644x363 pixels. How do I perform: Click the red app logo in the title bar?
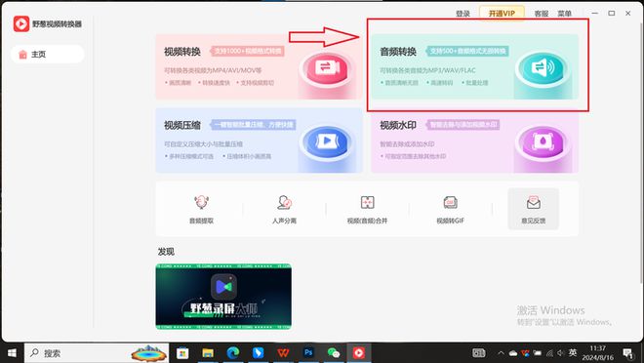click(21, 23)
